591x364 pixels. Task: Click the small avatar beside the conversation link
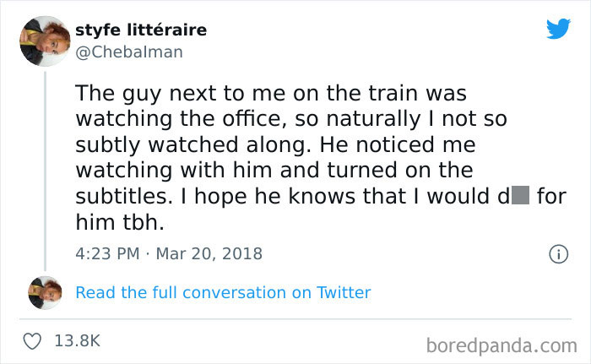pyautogui.click(x=46, y=291)
